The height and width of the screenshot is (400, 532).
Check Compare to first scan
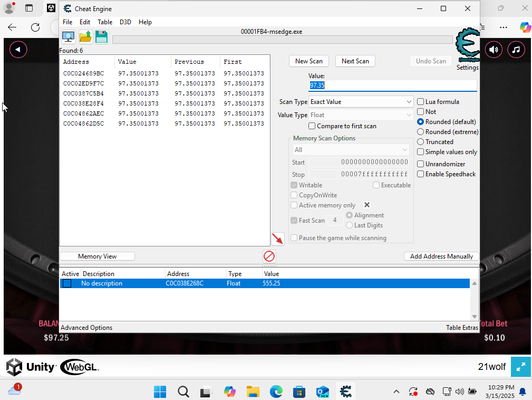tap(312, 126)
